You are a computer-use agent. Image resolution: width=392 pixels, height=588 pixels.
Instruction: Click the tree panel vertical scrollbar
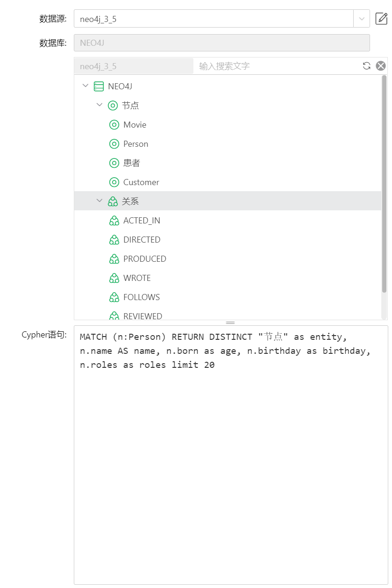pos(384,187)
